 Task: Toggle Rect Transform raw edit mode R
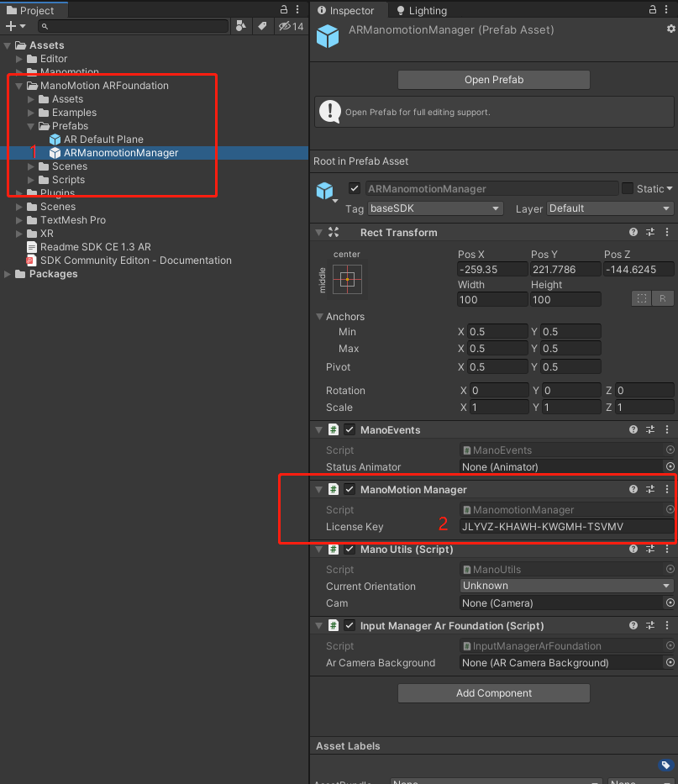point(662,298)
